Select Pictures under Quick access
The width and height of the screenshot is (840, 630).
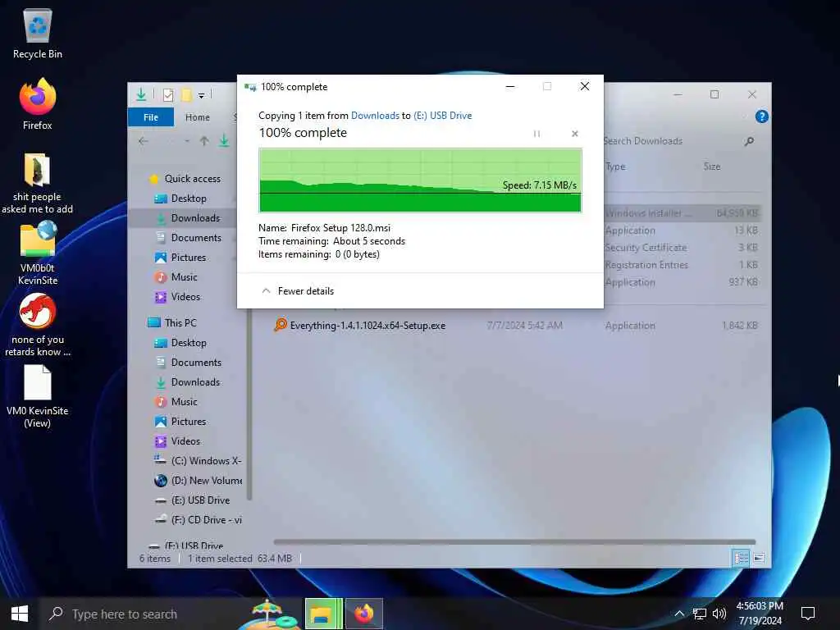pos(180,258)
